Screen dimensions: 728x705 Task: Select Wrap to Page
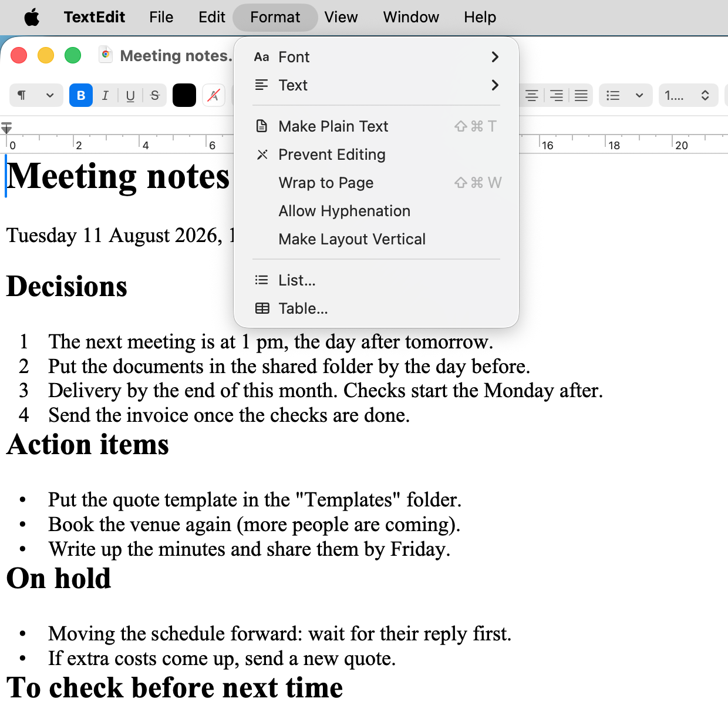pyautogui.click(x=376, y=183)
